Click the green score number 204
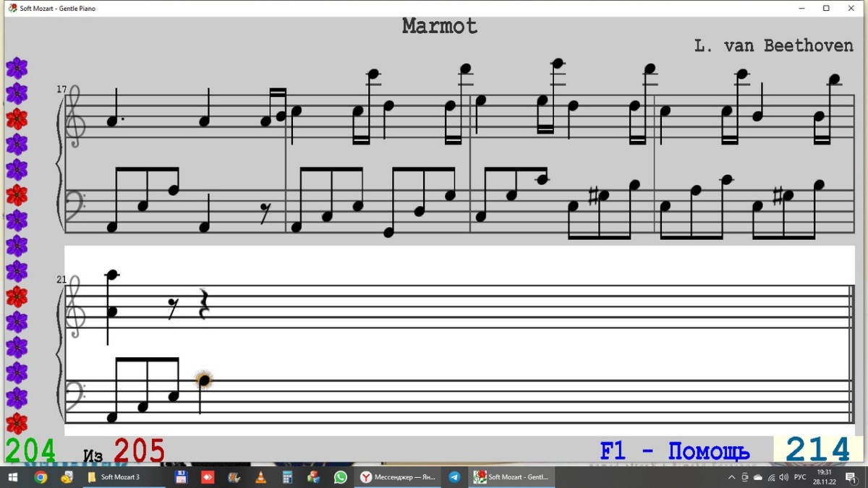Image resolution: width=868 pixels, height=488 pixels. coord(30,450)
